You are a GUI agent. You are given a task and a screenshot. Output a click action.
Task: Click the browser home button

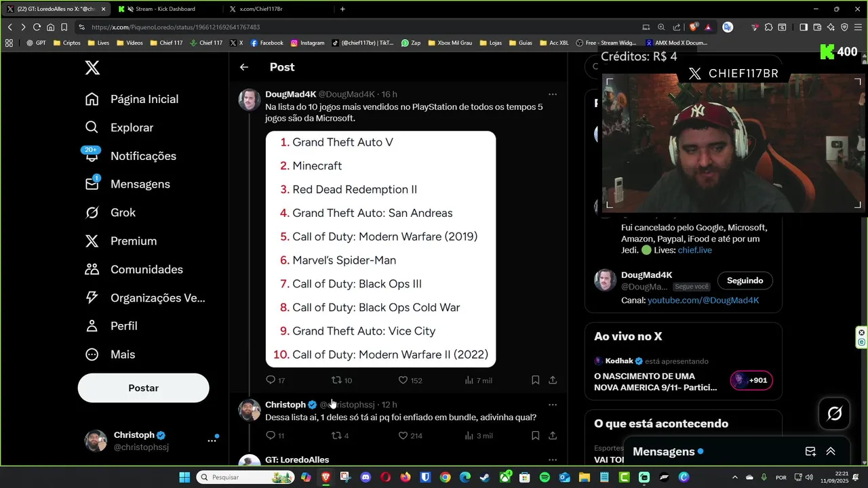tap(50, 27)
